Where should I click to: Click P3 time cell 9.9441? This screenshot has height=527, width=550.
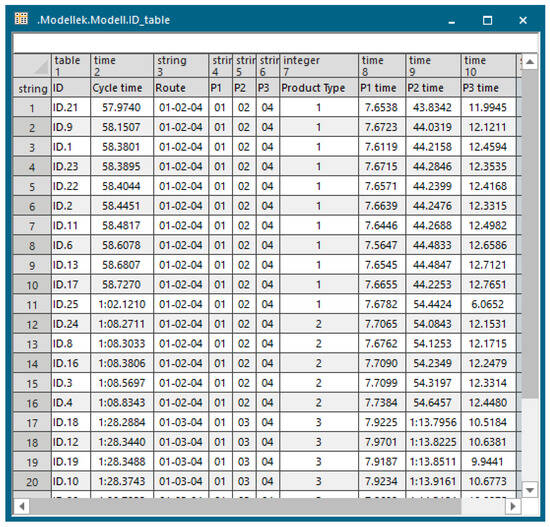(488, 462)
